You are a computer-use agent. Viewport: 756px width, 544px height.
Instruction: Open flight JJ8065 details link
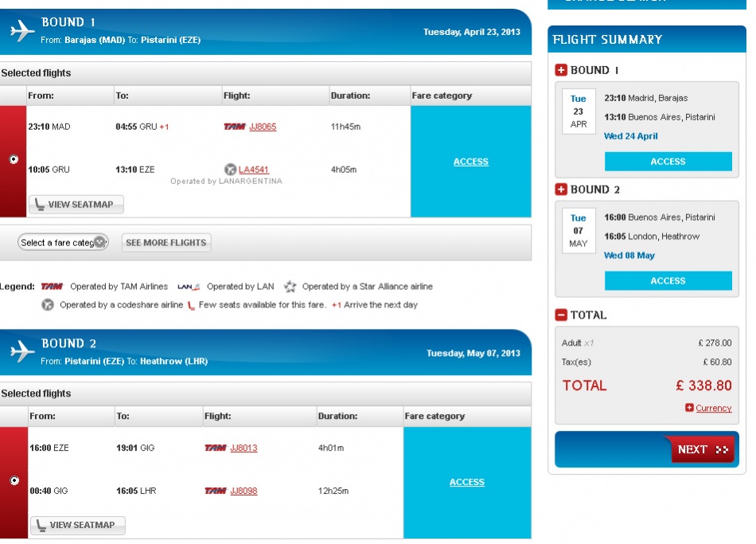[263, 127]
